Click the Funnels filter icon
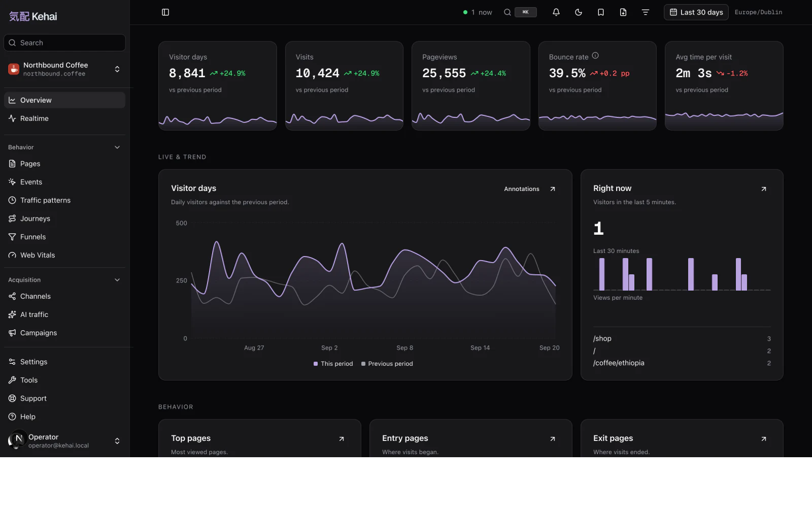Screen dimensions: 812x508 coord(12,237)
